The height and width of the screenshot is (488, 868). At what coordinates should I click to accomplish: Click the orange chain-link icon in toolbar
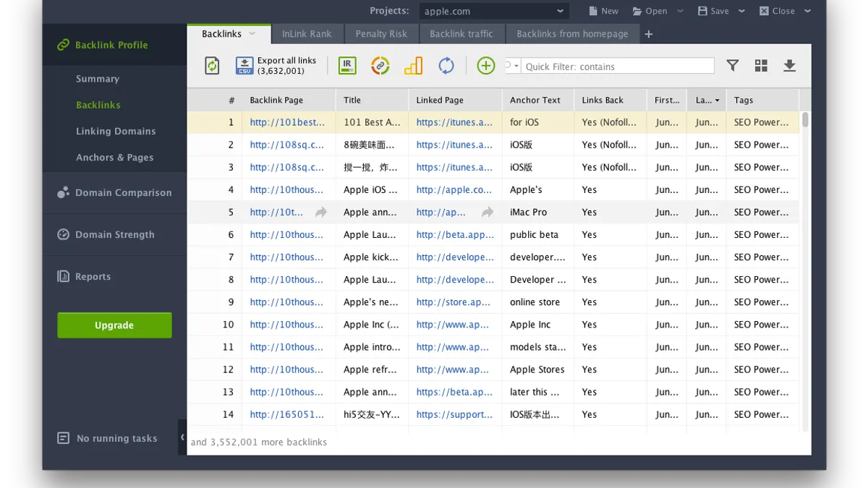[380, 66]
